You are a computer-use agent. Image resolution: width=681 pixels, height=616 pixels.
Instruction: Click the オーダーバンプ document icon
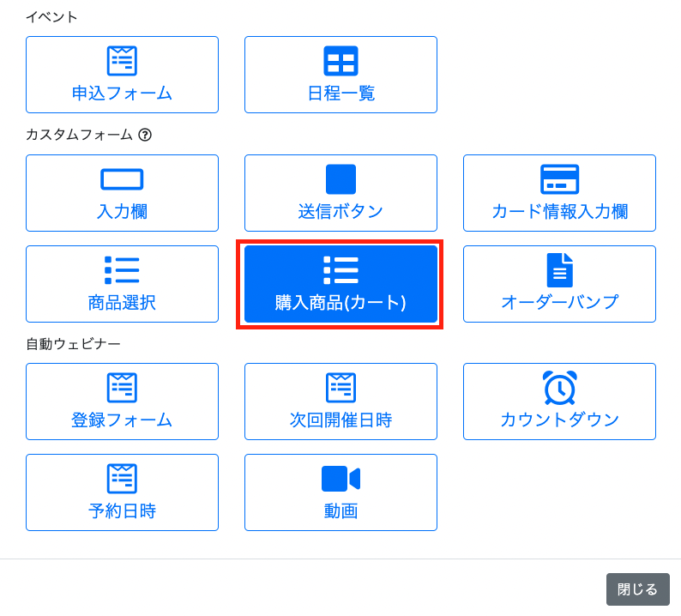(x=559, y=270)
